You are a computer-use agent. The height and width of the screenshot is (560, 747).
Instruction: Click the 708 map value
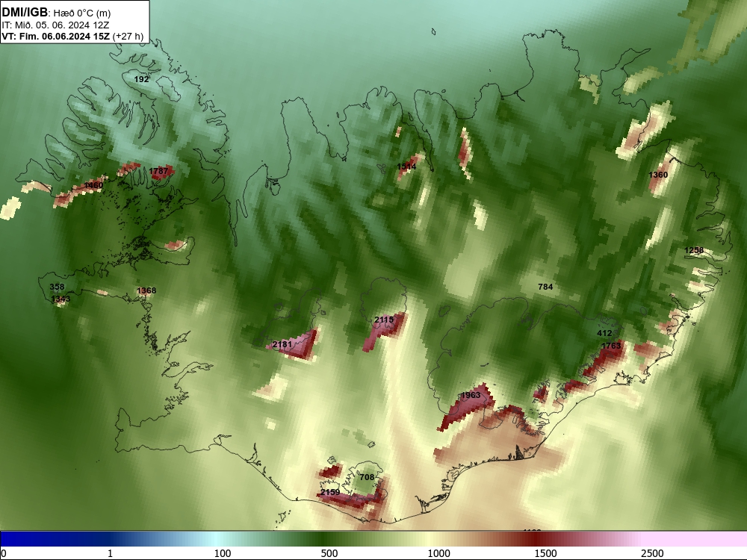point(367,477)
